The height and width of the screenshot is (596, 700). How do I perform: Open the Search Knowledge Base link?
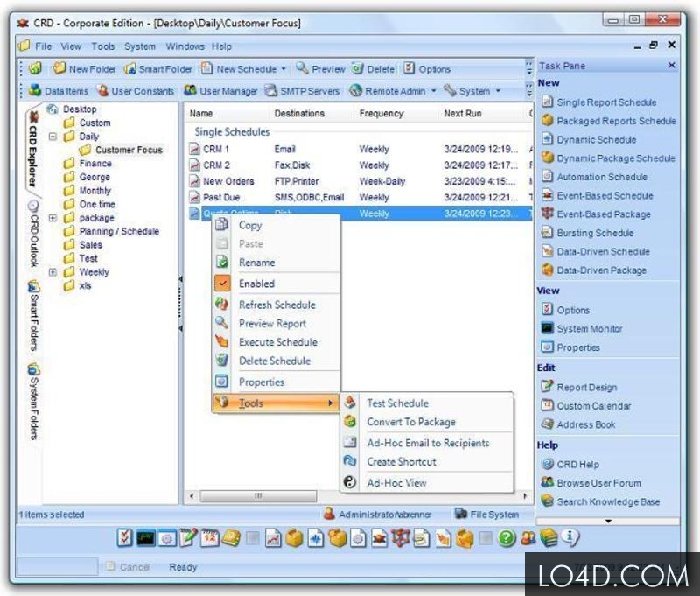(608, 501)
